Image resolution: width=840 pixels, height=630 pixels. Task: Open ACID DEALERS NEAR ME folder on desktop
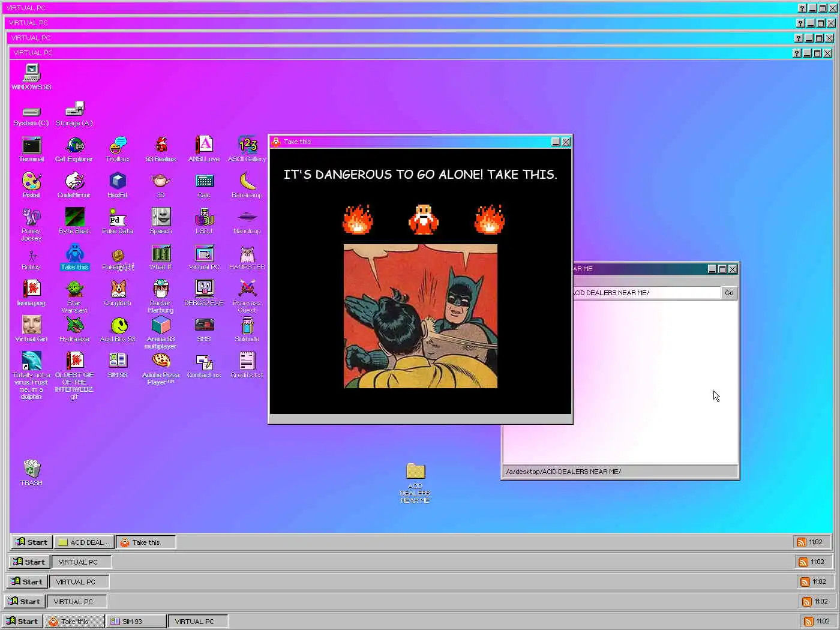[x=415, y=483]
